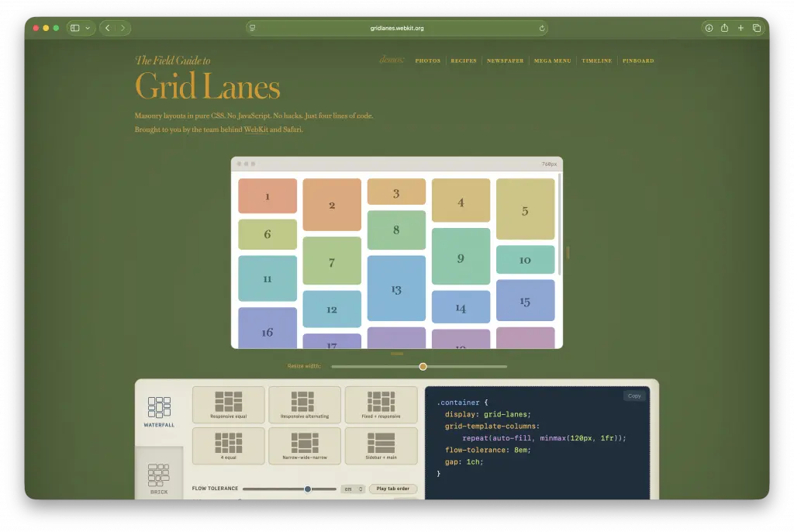Screen dimensions: 794x532
Task: Select the Narrow-wide-narrow layout preset
Action: (x=304, y=446)
